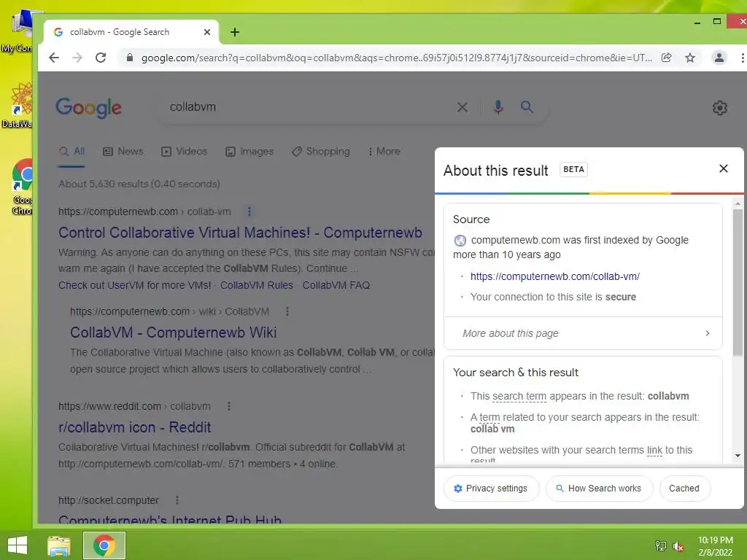Switch to the News tab
This screenshot has height=560, width=747.
(x=123, y=152)
